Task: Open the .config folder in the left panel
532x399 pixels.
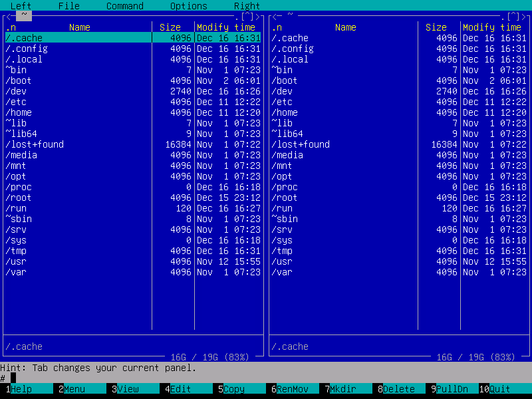Action: 28,48
